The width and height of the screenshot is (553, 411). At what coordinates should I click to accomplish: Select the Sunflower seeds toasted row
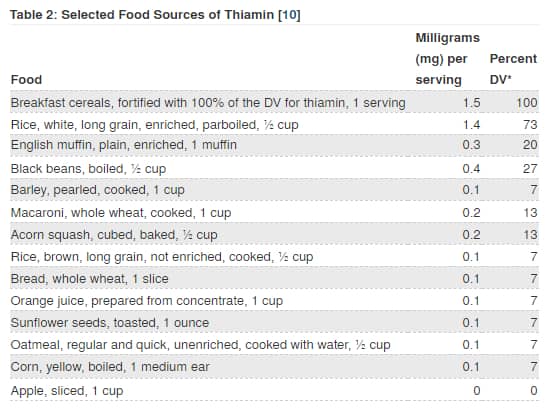click(x=274, y=322)
